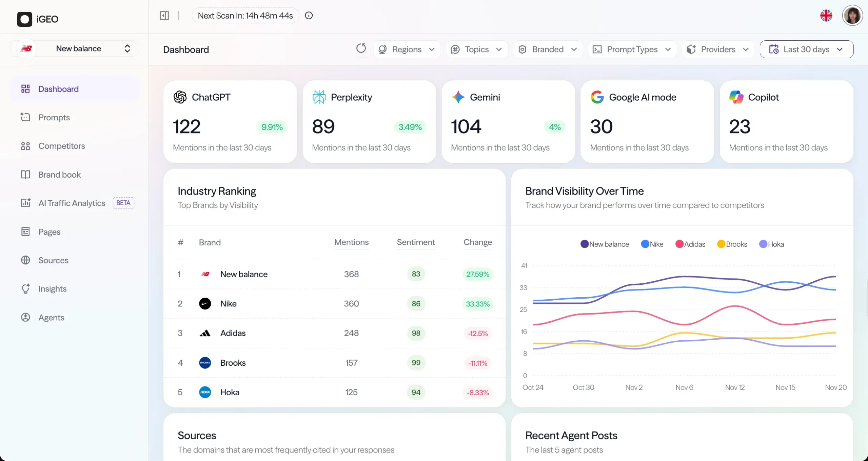The width and height of the screenshot is (868, 461).
Task: Click the iGEO logo icon
Action: 25,19
